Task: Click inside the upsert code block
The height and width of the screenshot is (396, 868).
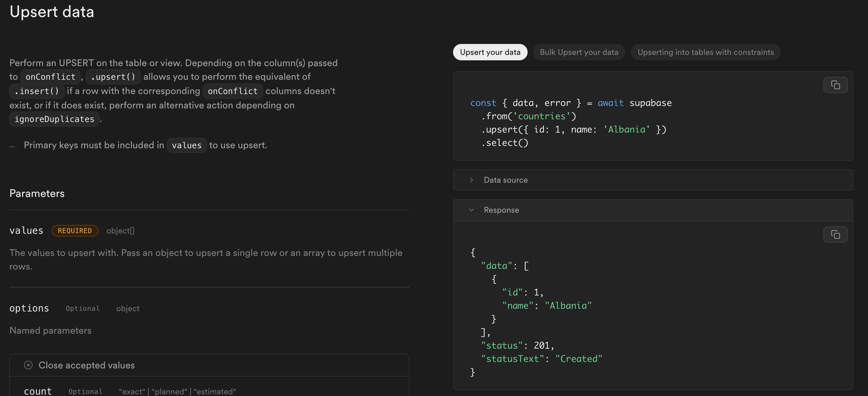Action: [579, 123]
